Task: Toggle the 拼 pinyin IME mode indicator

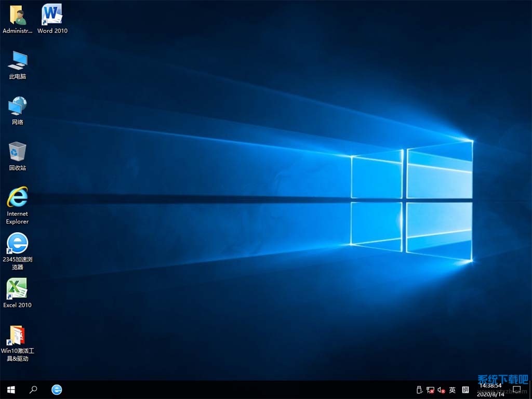Action: [465, 390]
